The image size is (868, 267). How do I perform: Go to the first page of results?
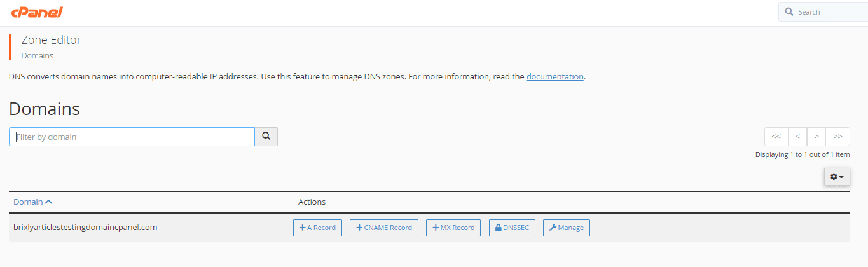coord(776,137)
